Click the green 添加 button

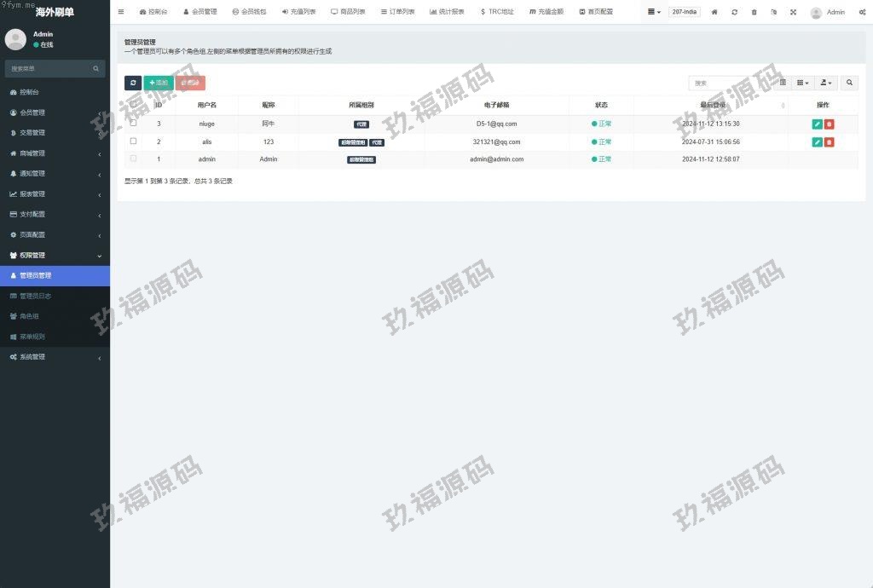click(x=158, y=83)
